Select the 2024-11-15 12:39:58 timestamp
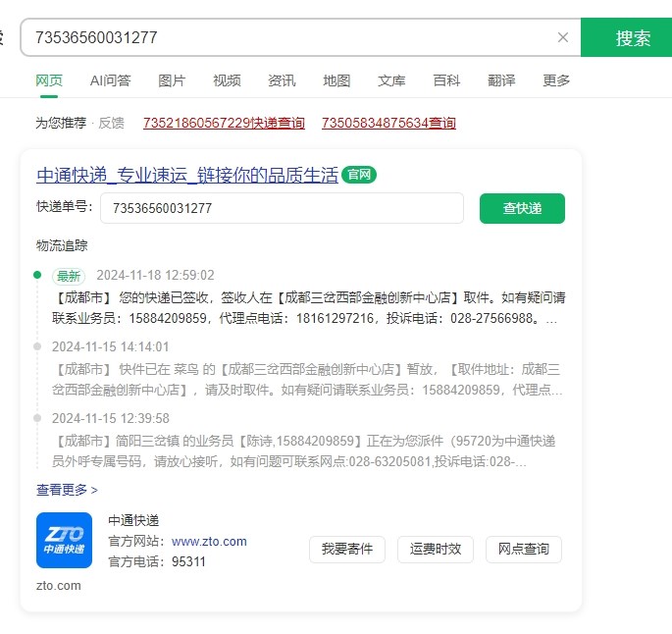Viewport: 672px width, 634px height. point(111,418)
